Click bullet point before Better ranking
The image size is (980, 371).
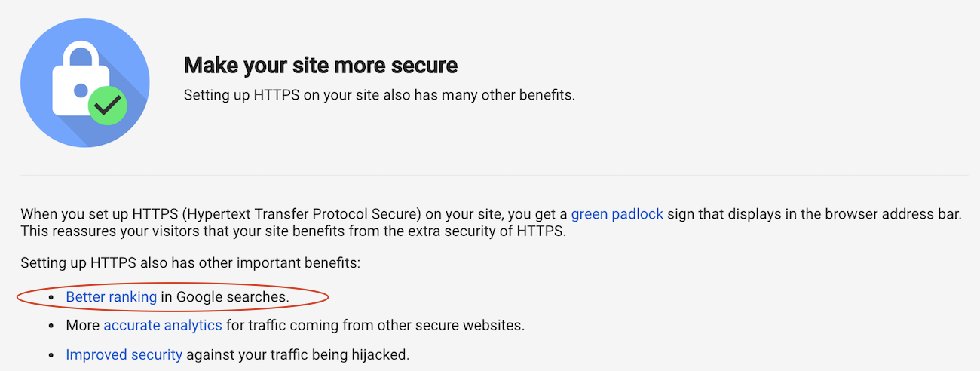[x=51, y=297]
